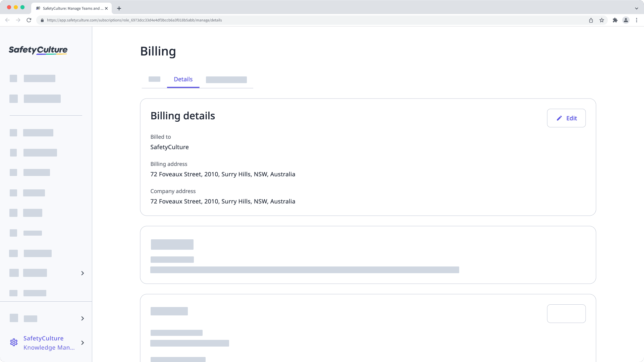Screen dimensions: 644x362
Task: Open the tab search dropdown arrow in the tab strip
Action: point(636,8)
